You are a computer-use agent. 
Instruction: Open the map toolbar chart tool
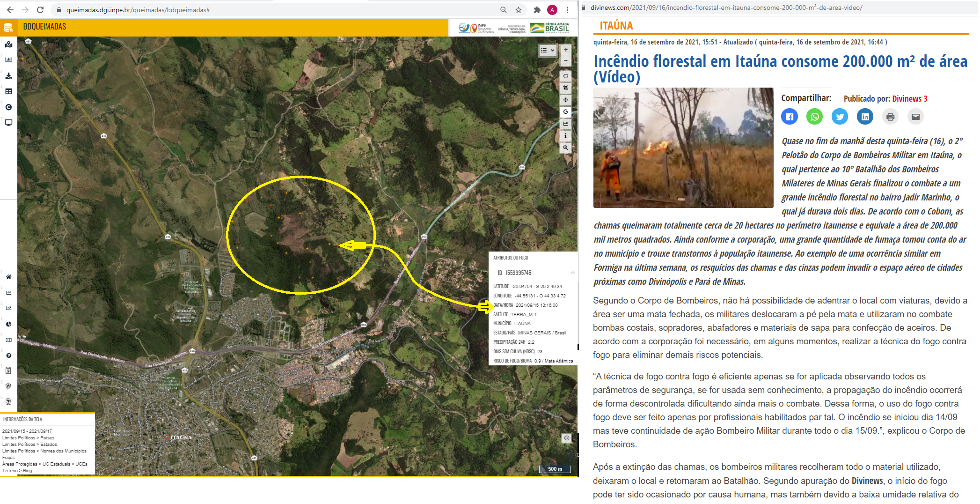[566, 124]
